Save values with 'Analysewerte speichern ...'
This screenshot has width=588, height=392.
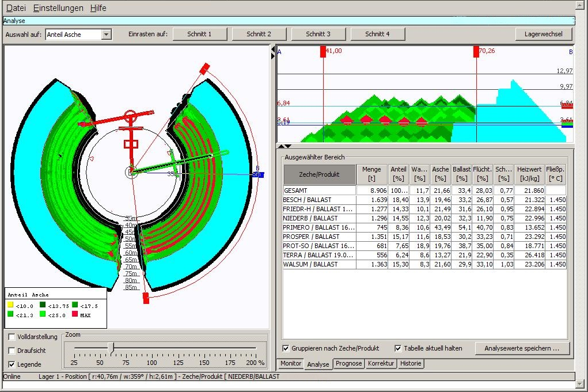[x=522, y=348]
